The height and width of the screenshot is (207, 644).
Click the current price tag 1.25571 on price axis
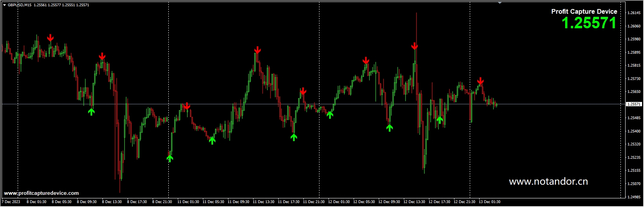coord(633,104)
